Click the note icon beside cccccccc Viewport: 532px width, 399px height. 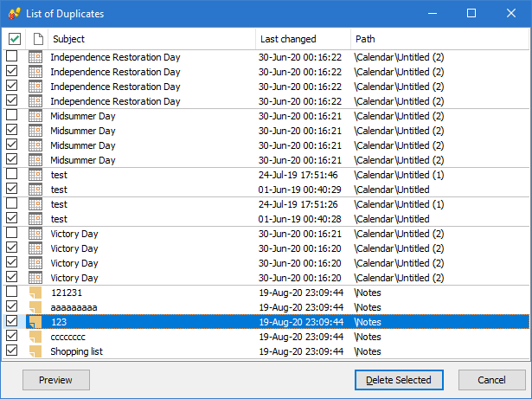[x=35, y=337]
